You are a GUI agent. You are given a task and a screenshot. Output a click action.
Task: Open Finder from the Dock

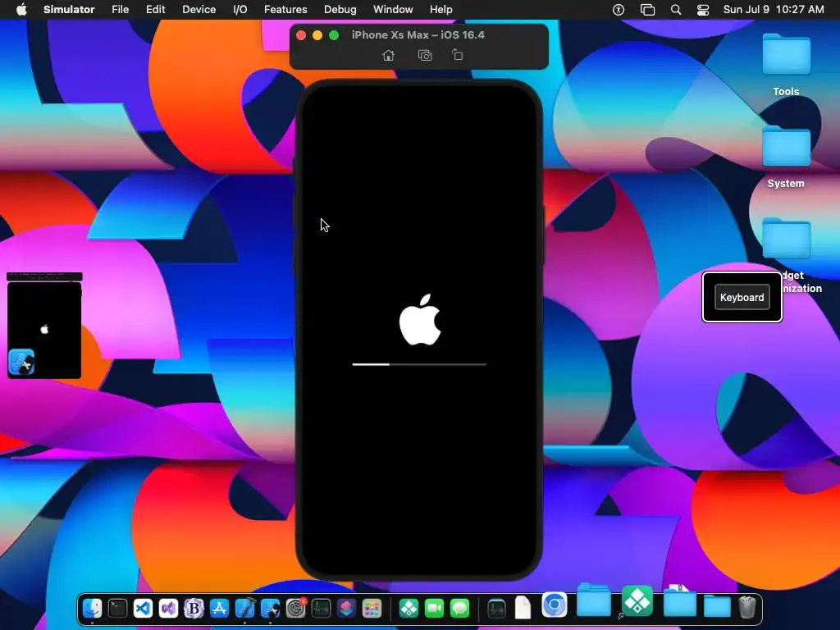[92, 609]
